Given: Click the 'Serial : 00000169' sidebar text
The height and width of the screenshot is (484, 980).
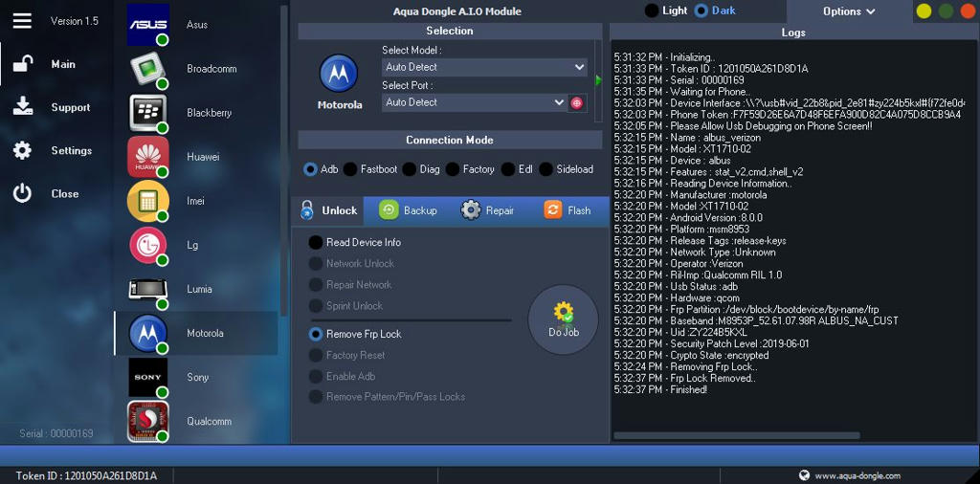Looking at the screenshot, I should pos(56,433).
